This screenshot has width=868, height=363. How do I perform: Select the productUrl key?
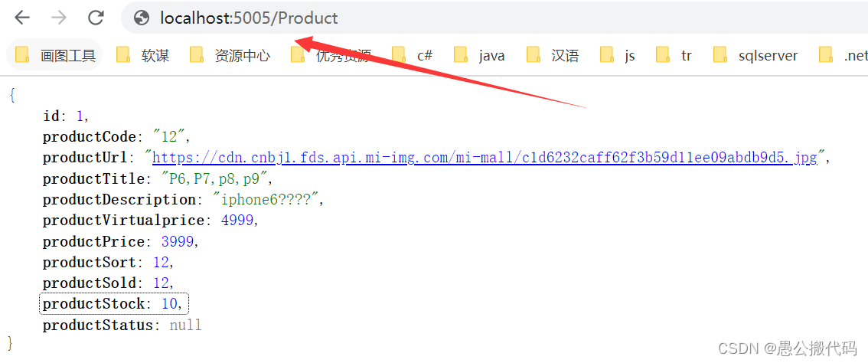(85, 158)
